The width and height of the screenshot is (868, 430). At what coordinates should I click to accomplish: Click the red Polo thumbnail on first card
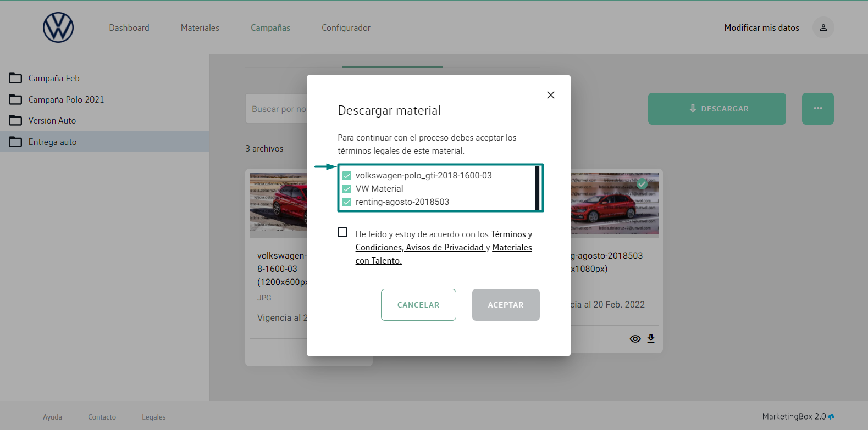(x=278, y=205)
